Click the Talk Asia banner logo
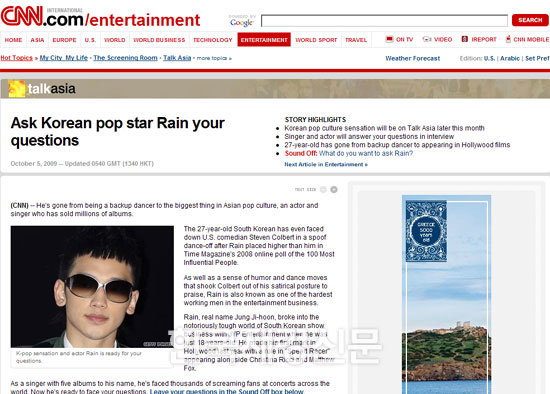This screenshot has height=394, width=550. click(42, 89)
